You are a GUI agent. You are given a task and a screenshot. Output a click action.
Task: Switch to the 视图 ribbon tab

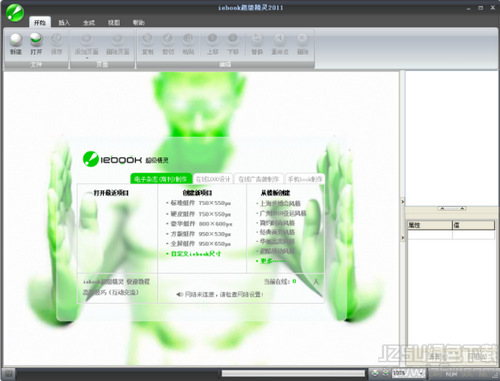pos(114,23)
